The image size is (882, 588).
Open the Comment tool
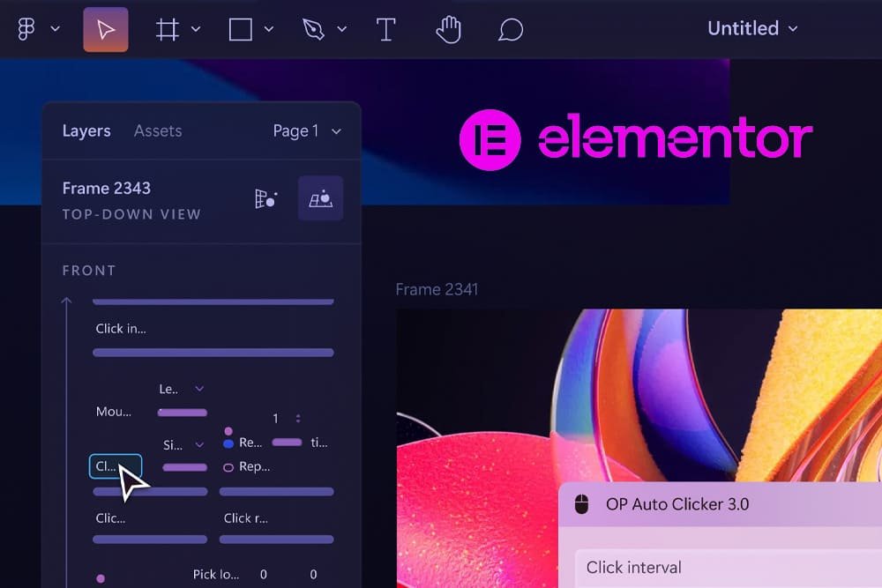pos(510,28)
